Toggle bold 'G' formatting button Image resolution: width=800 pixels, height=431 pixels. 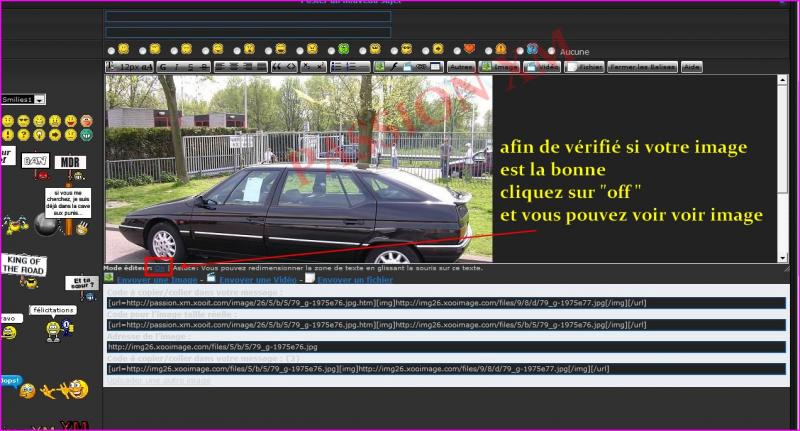click(x=163, y=67)
